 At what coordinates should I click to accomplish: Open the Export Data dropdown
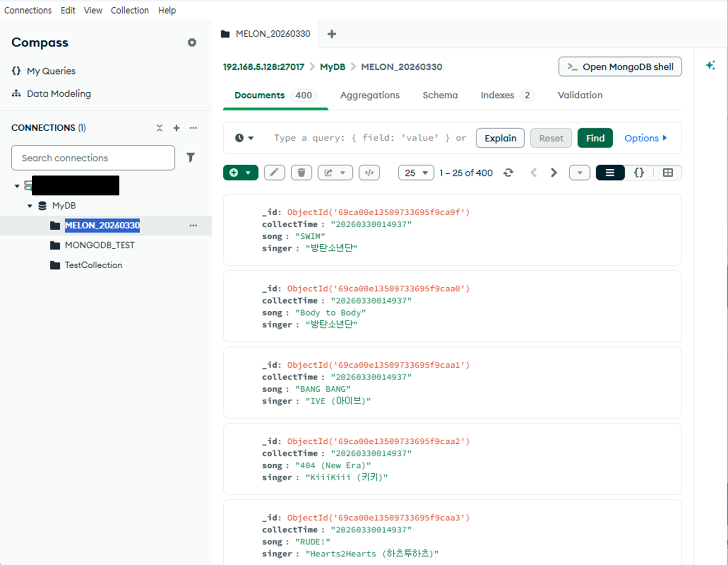coord(335,173)
